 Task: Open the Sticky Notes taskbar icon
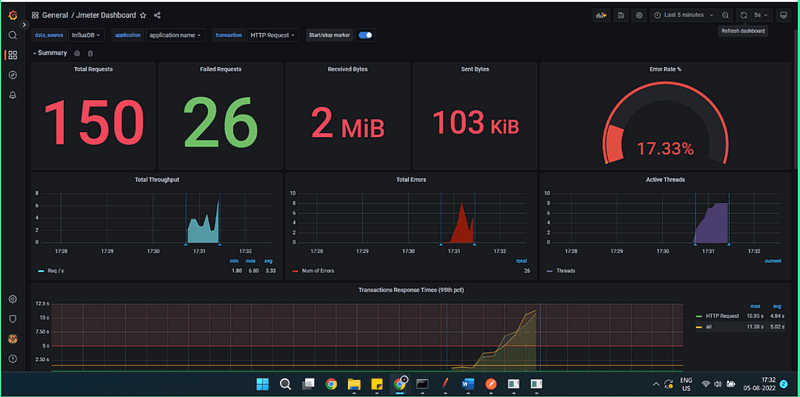click(377, 383)
